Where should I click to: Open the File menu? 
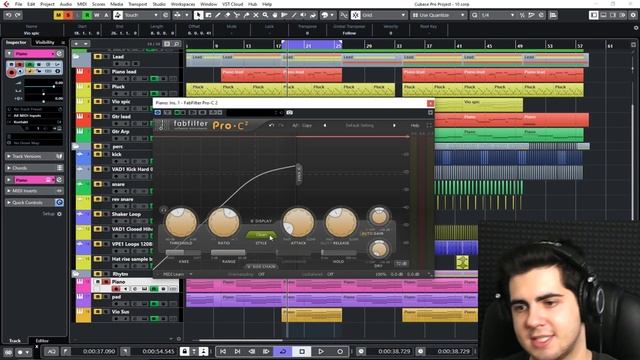click(x=19, y=4)
